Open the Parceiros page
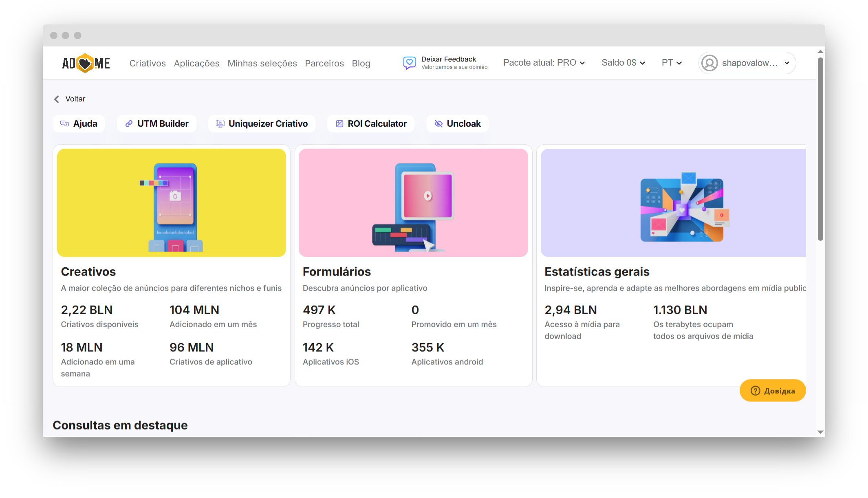868x498 pixels. point(324,63)
